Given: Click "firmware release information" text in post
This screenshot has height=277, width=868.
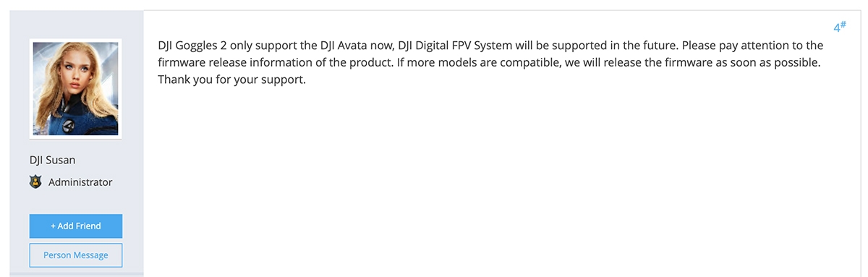Looking at the screenshot, I should (x=231, y=62).
